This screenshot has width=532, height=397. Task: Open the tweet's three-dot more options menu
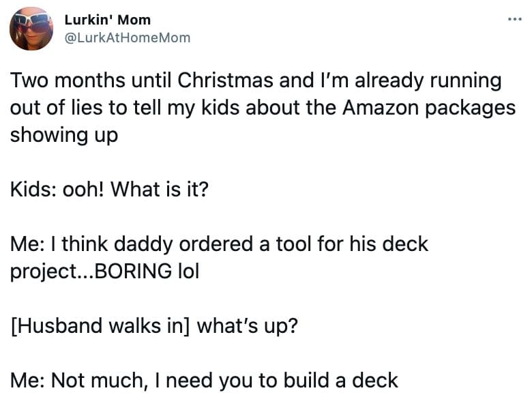click(x=515, y=18)
